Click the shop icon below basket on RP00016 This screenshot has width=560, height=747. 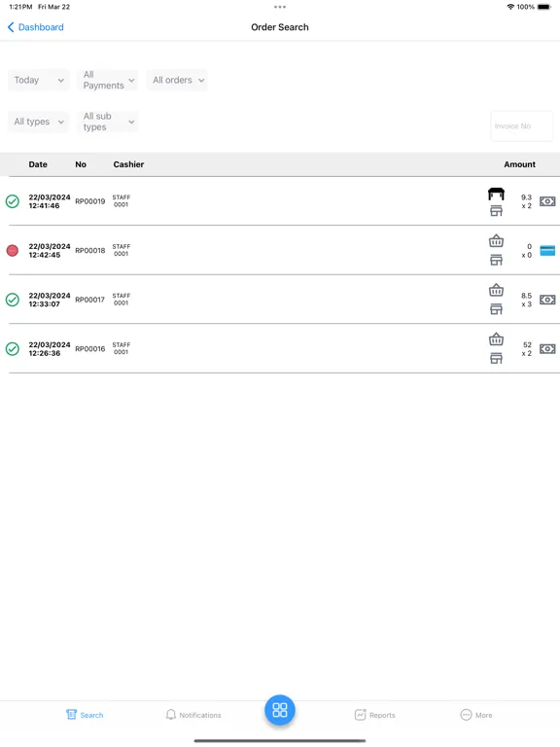pyautogui.click(x=496, y=358)
